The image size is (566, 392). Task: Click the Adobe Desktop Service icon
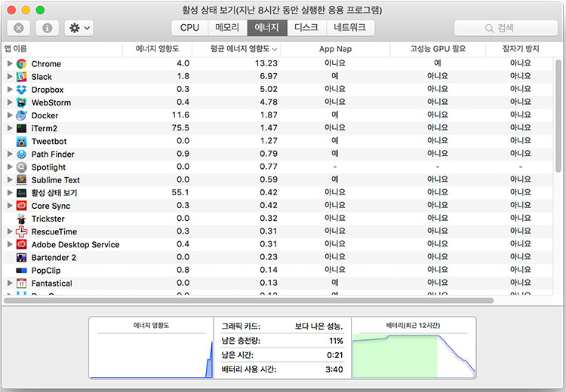[x=21, y=244]
